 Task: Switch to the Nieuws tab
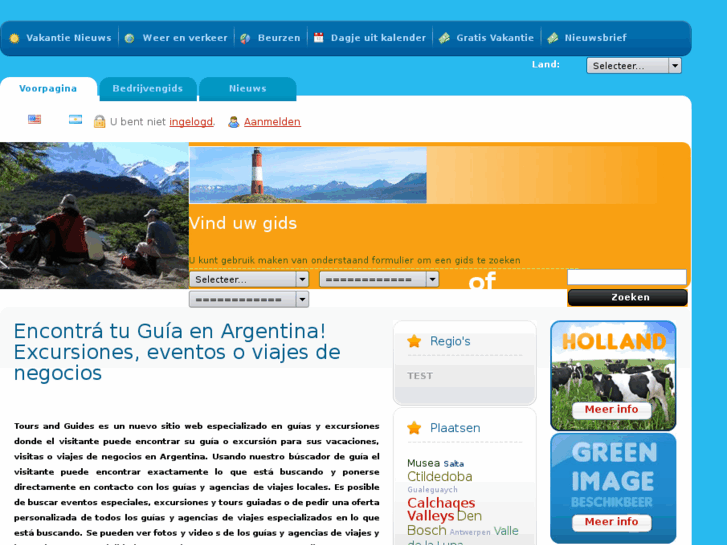pos(248,89)
